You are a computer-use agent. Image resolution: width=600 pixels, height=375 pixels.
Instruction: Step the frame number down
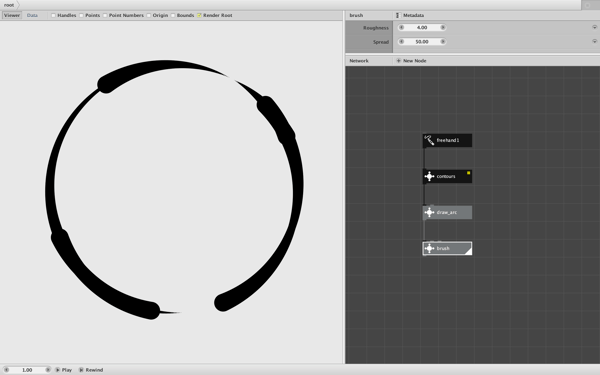coord(6,370)
